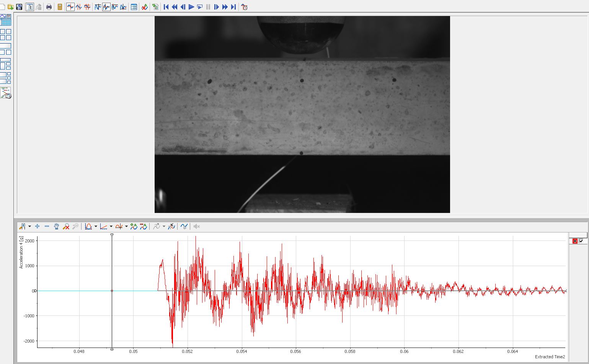Expand the statistics curve dropdown arrow
Viewport: 589px width, 364px height.
pos(96,226)
